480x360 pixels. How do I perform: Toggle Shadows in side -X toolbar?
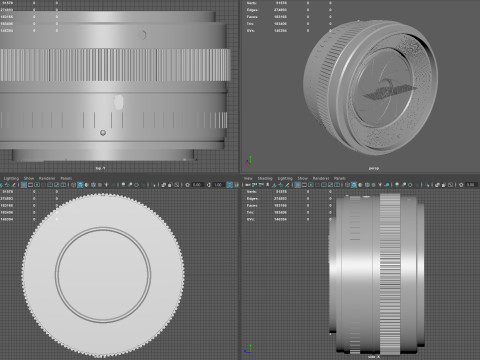coord(387,184)
